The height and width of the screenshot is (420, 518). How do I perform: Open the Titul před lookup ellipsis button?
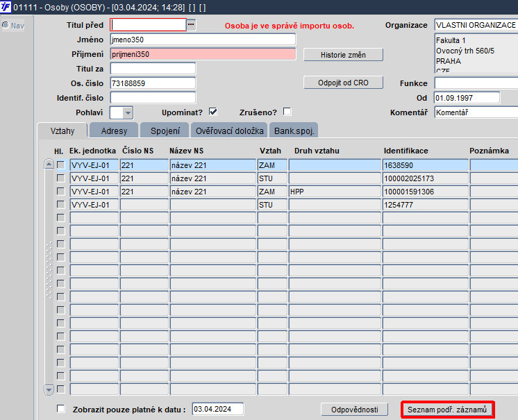(x=191, y=25)
